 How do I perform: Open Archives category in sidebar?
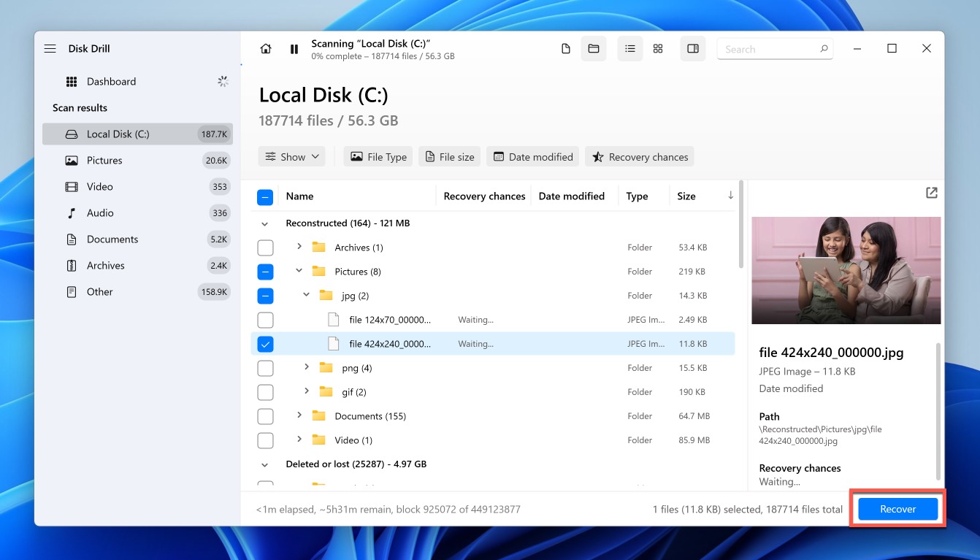tap(137, 266)
